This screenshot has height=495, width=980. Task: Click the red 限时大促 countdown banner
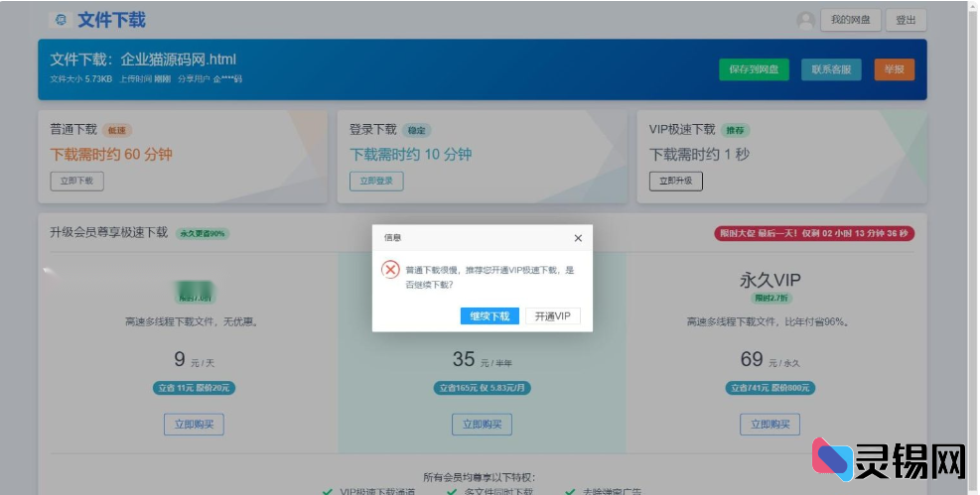(x=814, y=233)
